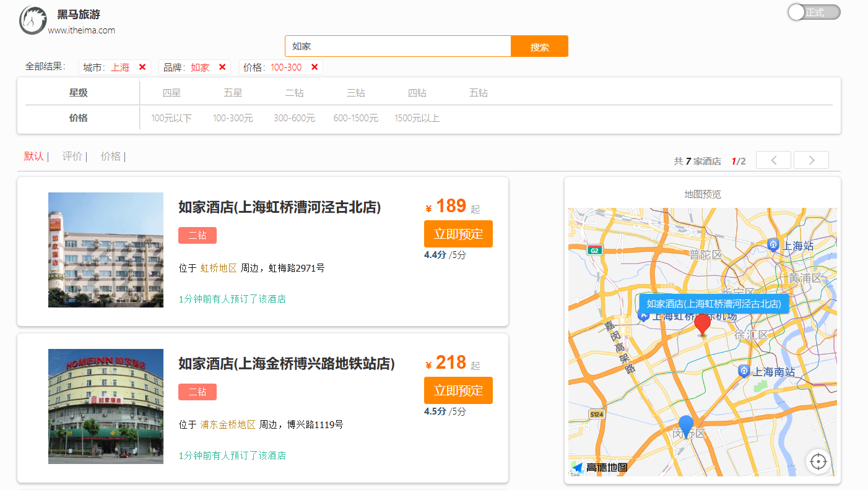Image resolution: width=868 pixels, height=490 pixels.
Task: Sort results by 价格
Action: coord(111,157)
